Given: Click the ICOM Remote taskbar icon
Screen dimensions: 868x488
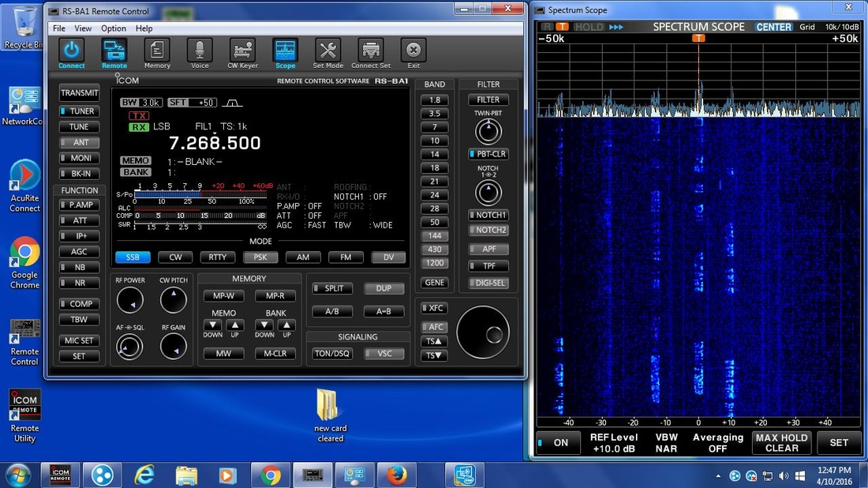Looking at the screenshot, I should point(60,475).
